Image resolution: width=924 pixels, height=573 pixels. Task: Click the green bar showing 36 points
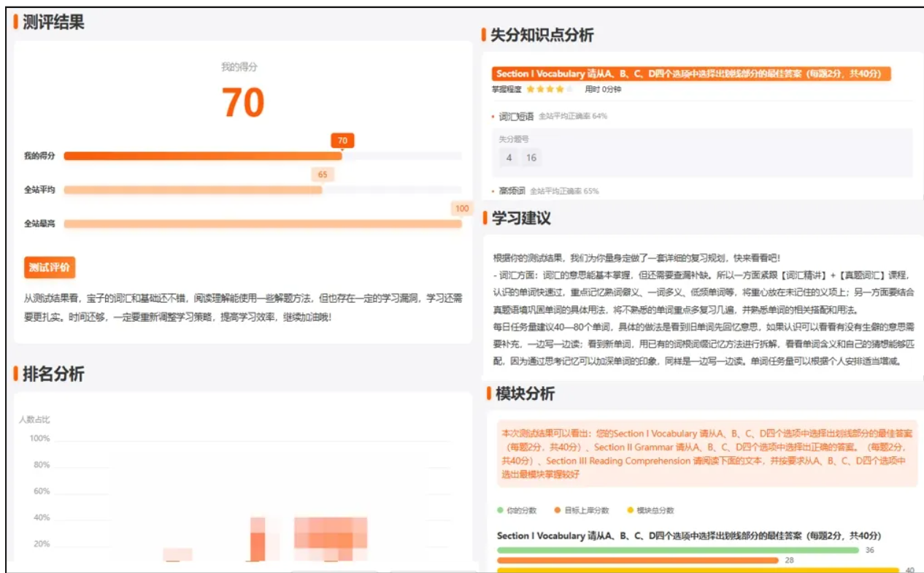(x=678, y=550)
